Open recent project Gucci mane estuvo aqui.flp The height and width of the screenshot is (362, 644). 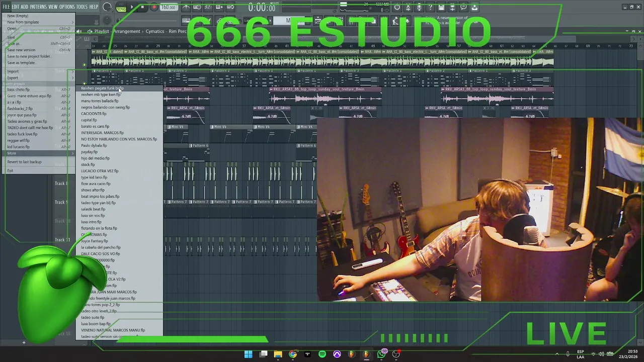point(38,96)
